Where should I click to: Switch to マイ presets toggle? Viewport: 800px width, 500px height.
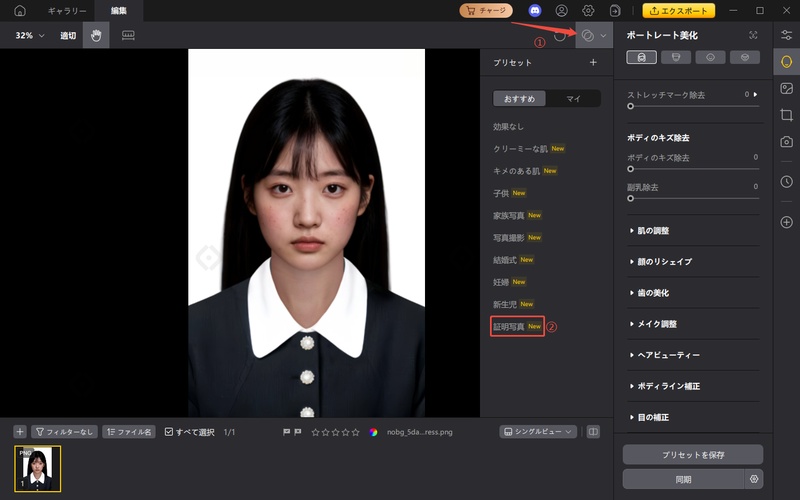pyautogui.click(x=573, y=98)
